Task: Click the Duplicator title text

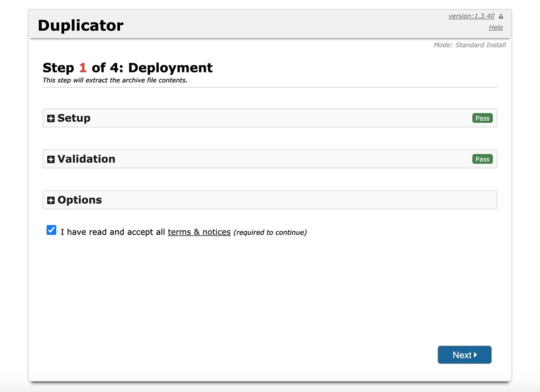Action: point(81,25)
